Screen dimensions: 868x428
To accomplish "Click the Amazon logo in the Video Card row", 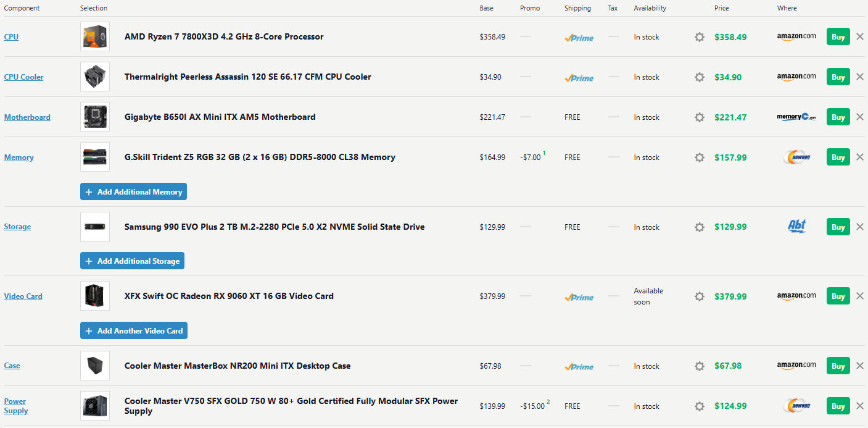I will pos(796,296).
